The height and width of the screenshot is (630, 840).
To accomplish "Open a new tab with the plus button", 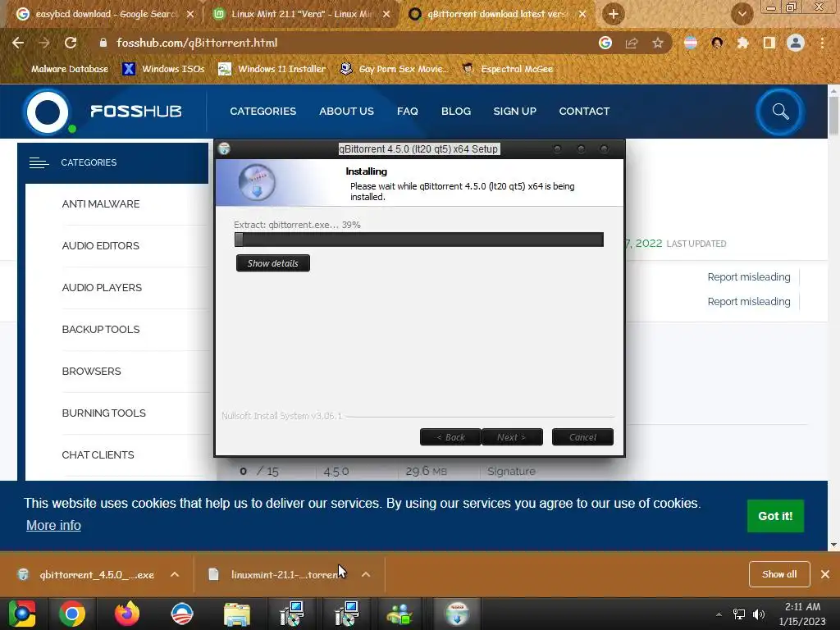I will [614, 14].
